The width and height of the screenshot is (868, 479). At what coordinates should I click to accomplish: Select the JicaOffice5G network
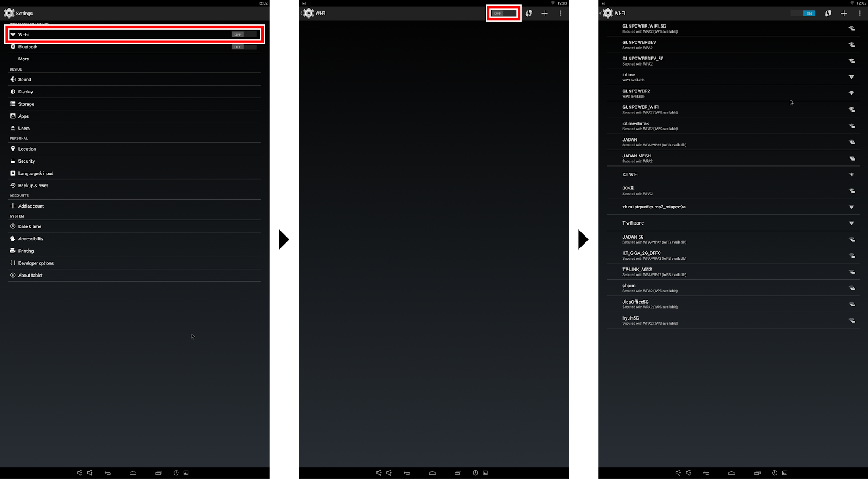(733, 304)
